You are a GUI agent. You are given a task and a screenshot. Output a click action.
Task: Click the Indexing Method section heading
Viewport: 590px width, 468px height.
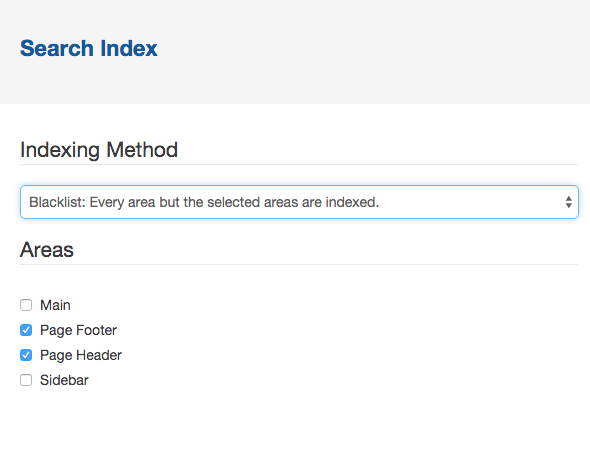(99, 150)
